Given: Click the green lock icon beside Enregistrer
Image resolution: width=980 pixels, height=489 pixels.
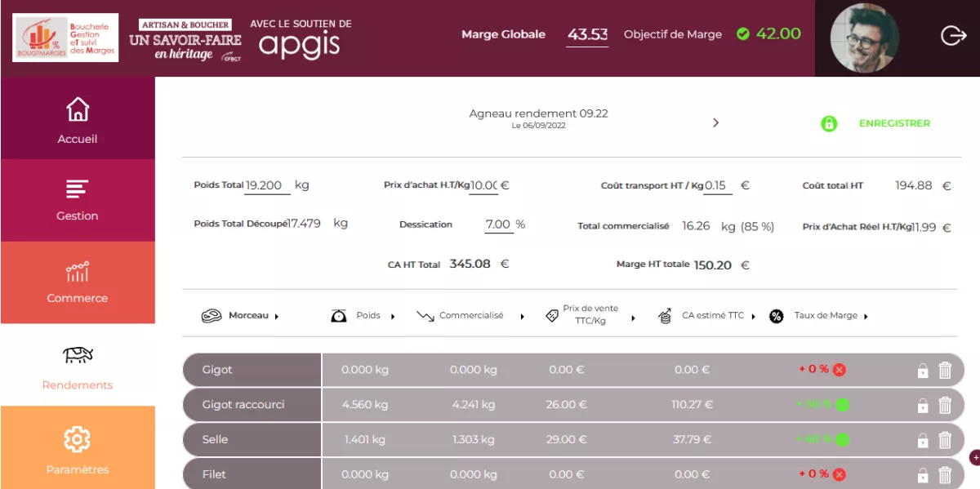Looking at the screenshot, I should click(829, 124).
